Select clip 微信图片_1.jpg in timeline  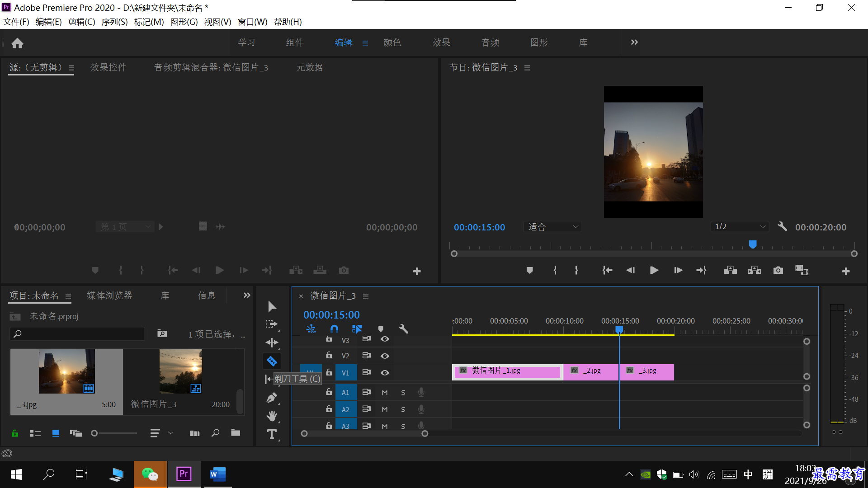[x=507, y=372]
